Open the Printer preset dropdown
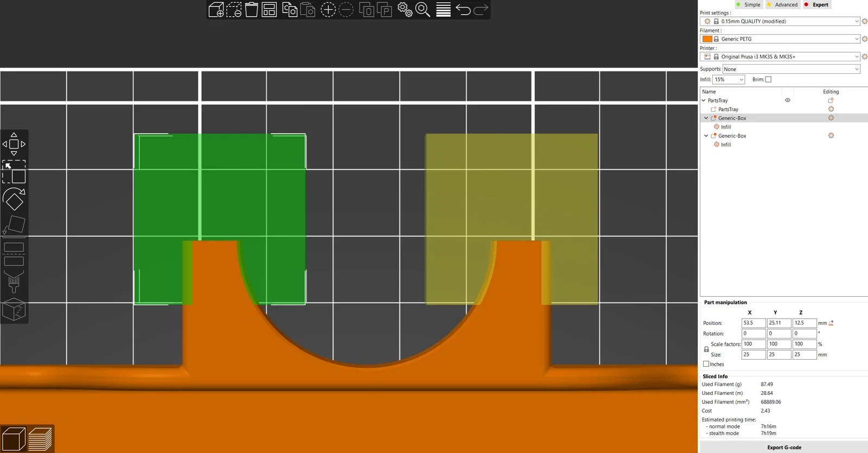This screenshot has height=453, width=868. click(x=780, y=56)
